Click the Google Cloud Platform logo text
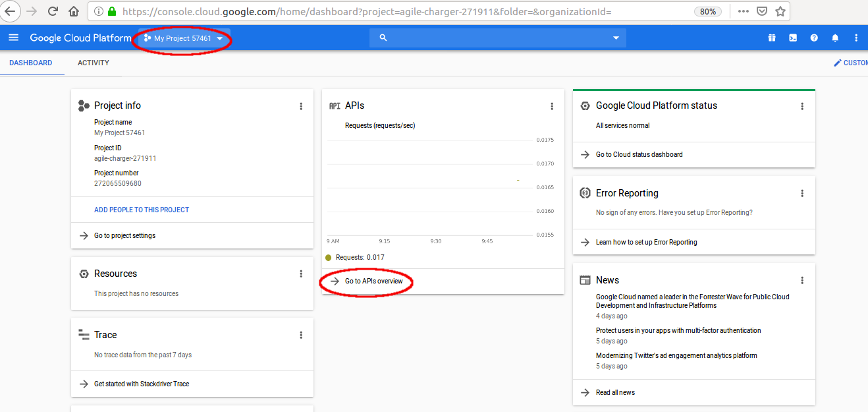868x412 pixels. [x=80, y=38]
